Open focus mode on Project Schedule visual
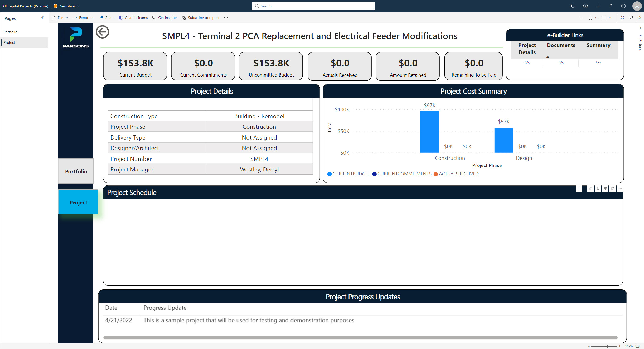 point(613,189)
